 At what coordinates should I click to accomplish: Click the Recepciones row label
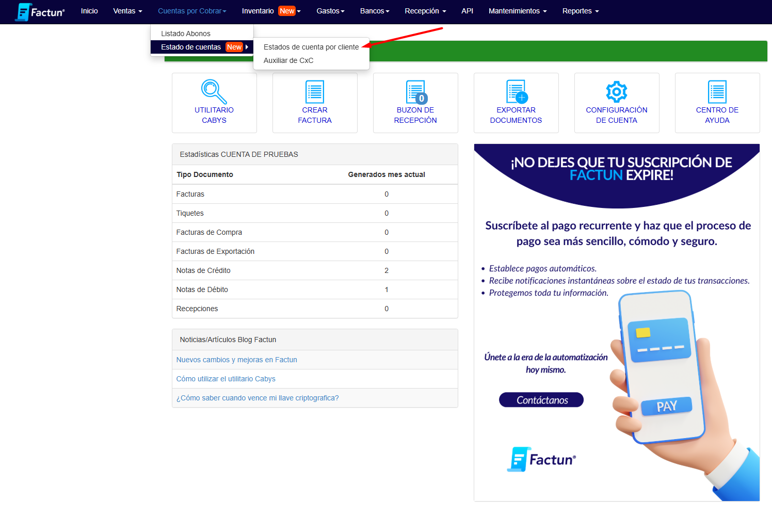coord(197,309)
